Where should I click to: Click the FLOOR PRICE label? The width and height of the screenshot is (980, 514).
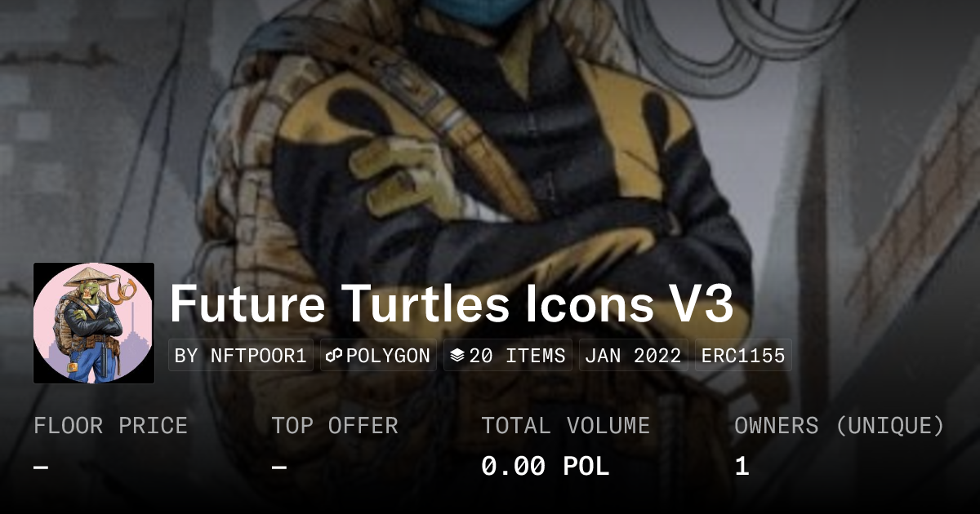(x=110, y=426)
